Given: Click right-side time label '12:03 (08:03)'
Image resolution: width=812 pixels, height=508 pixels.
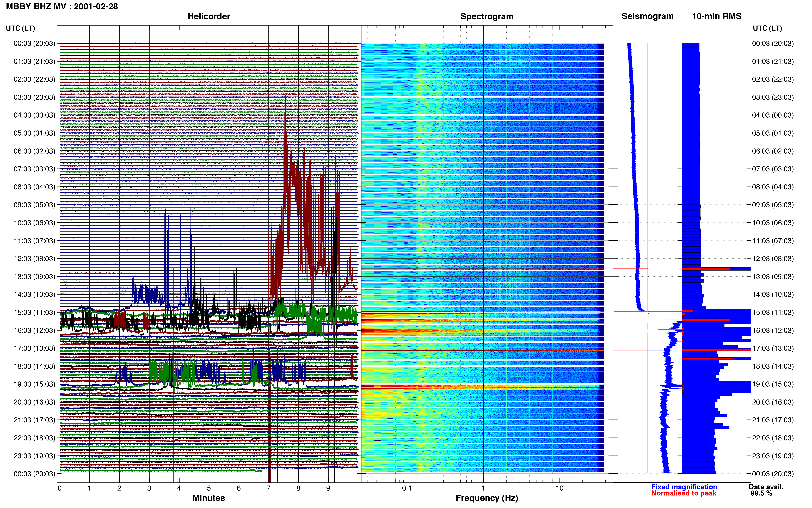Looking at the screenshot, I should 773,259.
